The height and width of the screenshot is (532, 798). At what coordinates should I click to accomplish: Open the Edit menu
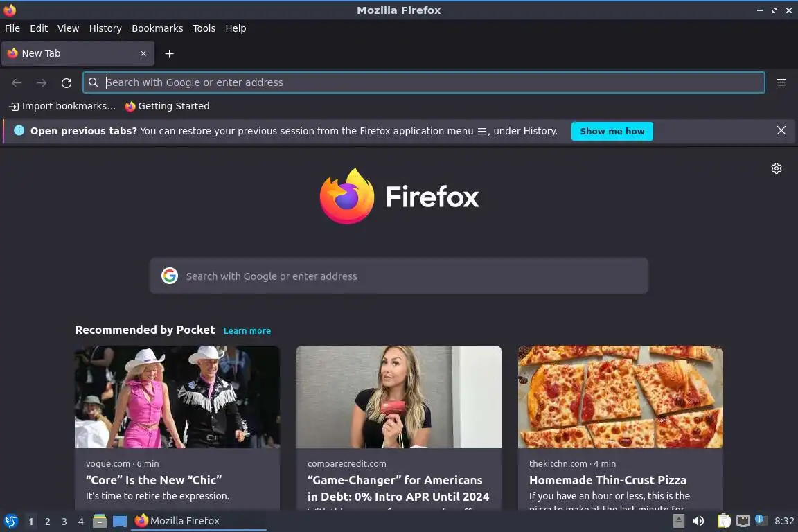39,28
